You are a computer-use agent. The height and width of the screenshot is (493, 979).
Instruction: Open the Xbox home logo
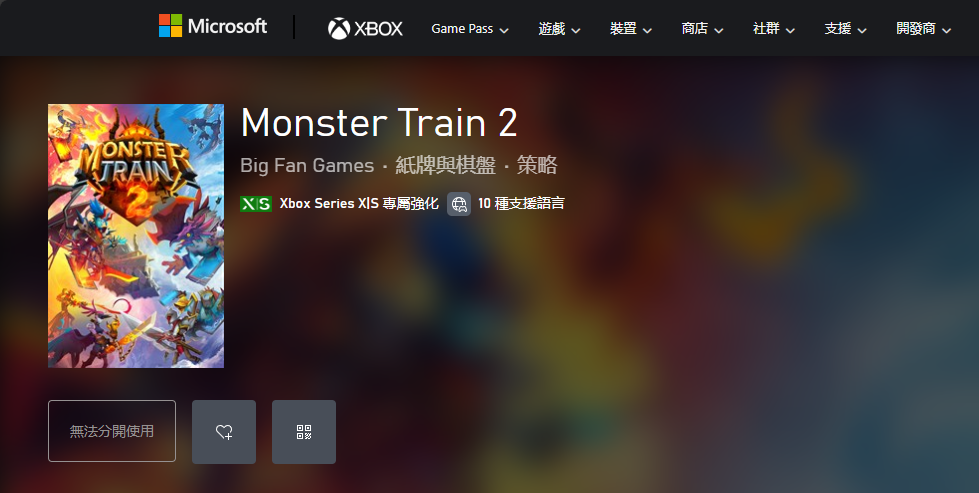coord(365,28)
